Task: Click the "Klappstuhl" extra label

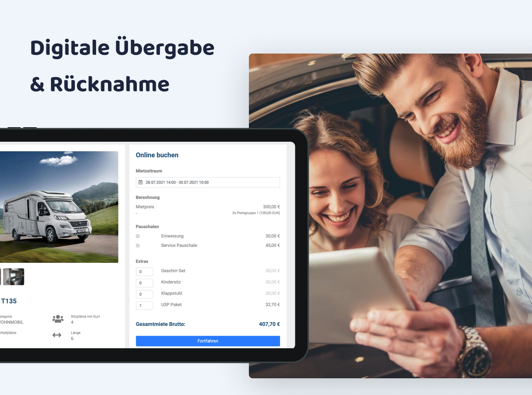Action: click(172, 294)
